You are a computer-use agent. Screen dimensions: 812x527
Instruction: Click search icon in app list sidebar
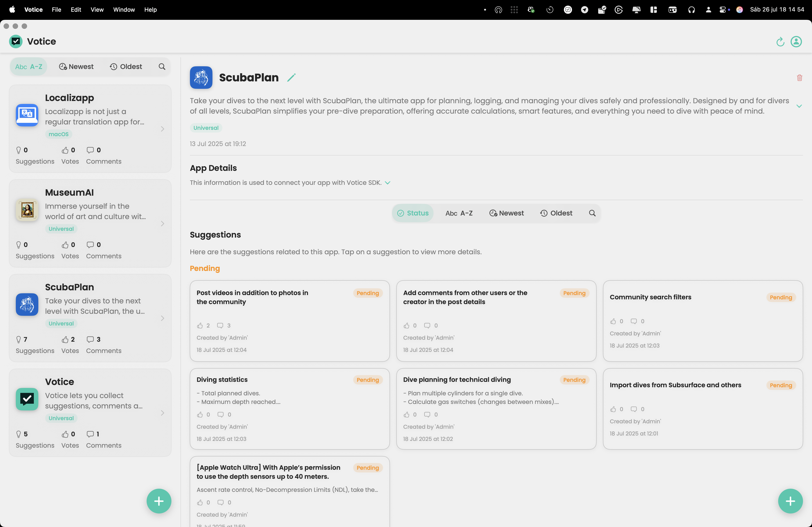tap(162, 67)
